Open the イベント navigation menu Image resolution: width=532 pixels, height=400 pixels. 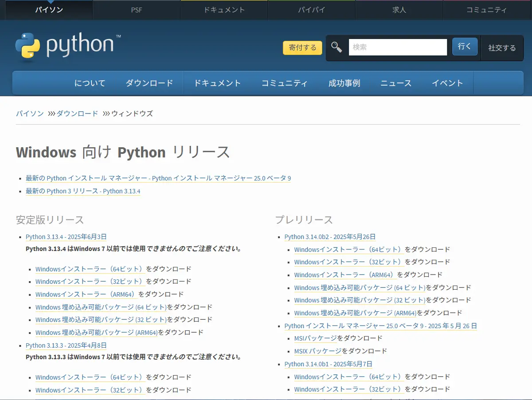click(447, 83)
